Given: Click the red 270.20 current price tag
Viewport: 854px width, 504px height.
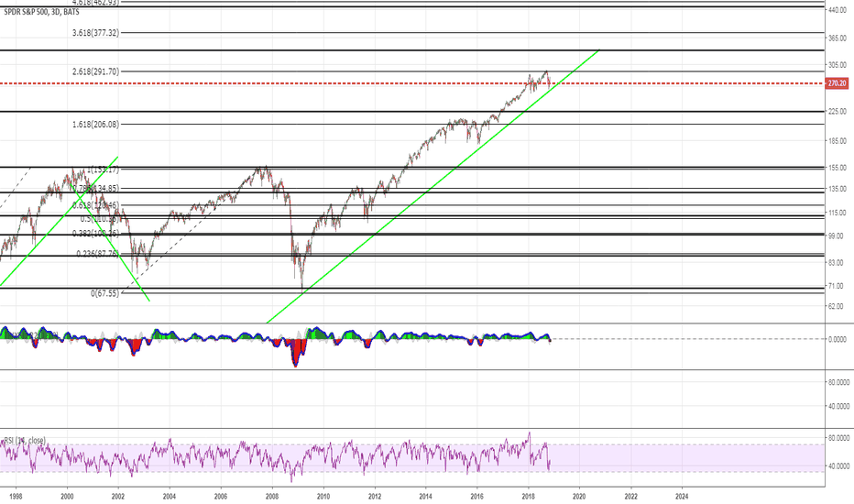Looking at the screenshot, I should pos(838,83).
